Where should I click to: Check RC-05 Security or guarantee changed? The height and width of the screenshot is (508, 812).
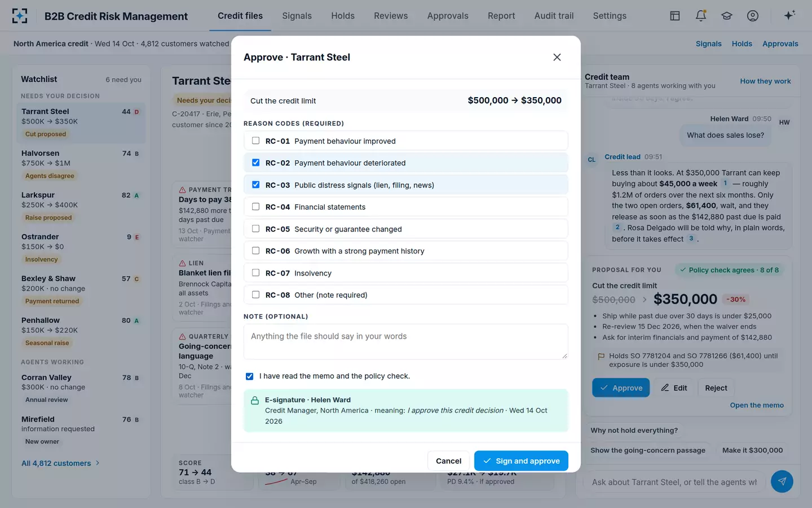pyautogui.click(x=255, y=229)
